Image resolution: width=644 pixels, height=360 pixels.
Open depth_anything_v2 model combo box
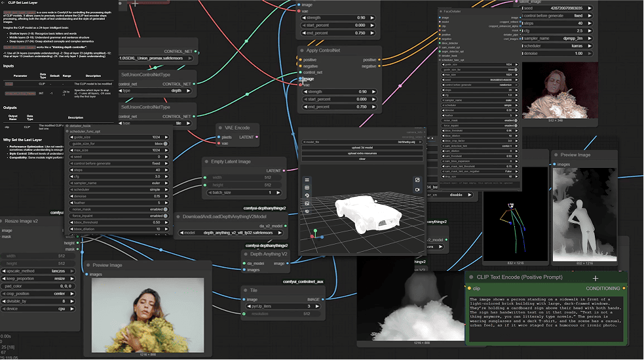pyautogui.click(x=231, y=233)
